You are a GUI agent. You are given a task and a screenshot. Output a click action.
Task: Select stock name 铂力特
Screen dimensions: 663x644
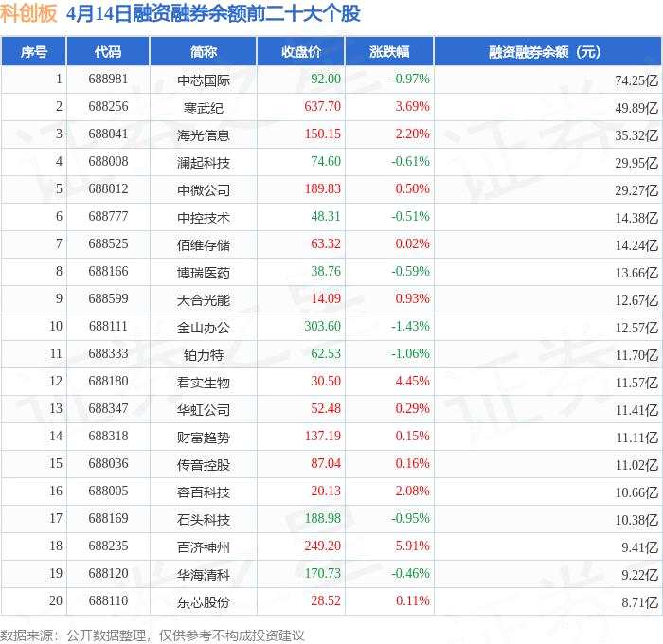[204, 355]
